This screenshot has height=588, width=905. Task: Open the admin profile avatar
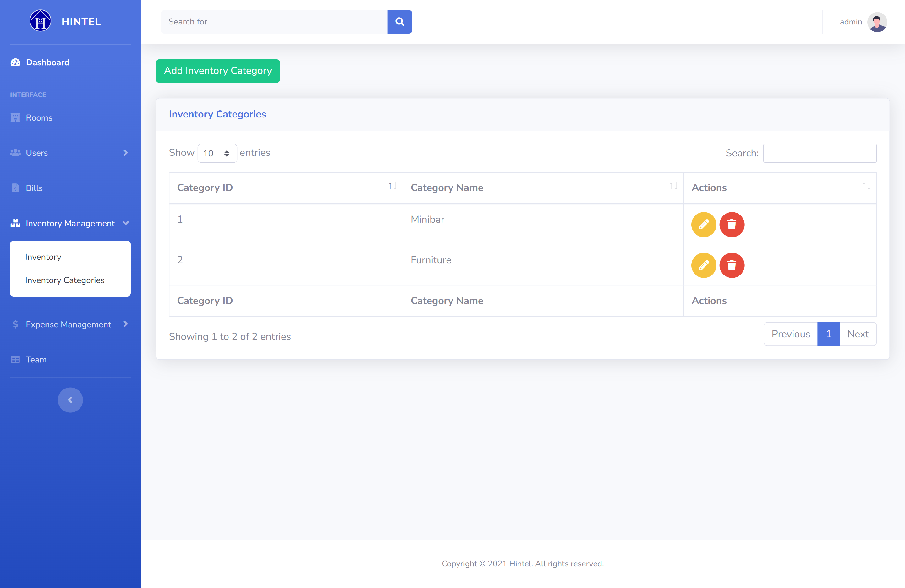877,22
